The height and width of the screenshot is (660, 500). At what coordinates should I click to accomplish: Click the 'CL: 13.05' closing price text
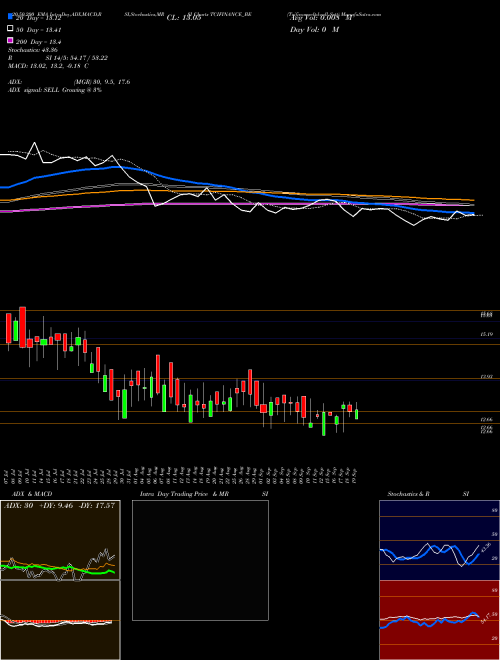(x=184, y=18)
